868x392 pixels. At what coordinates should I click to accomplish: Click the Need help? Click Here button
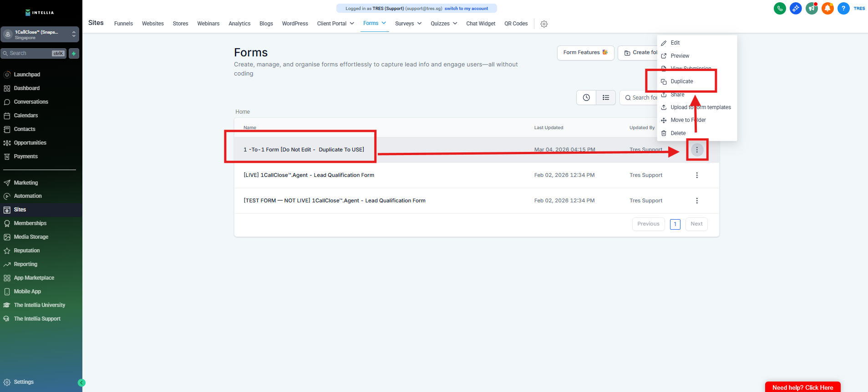803,387
